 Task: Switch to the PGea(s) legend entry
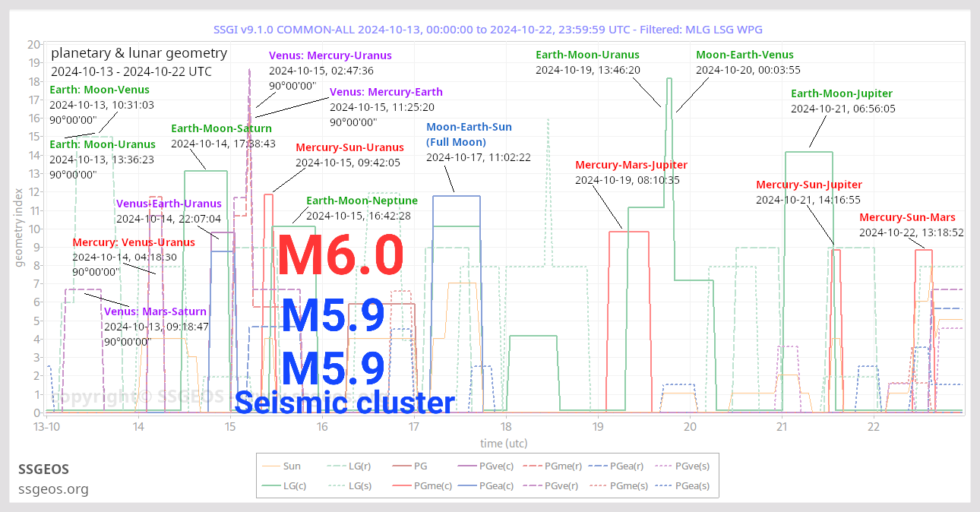663,485
